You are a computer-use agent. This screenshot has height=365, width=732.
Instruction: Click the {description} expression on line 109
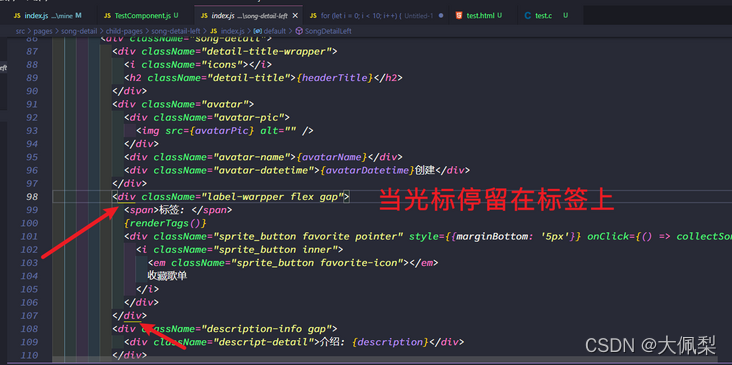(390, 342)
